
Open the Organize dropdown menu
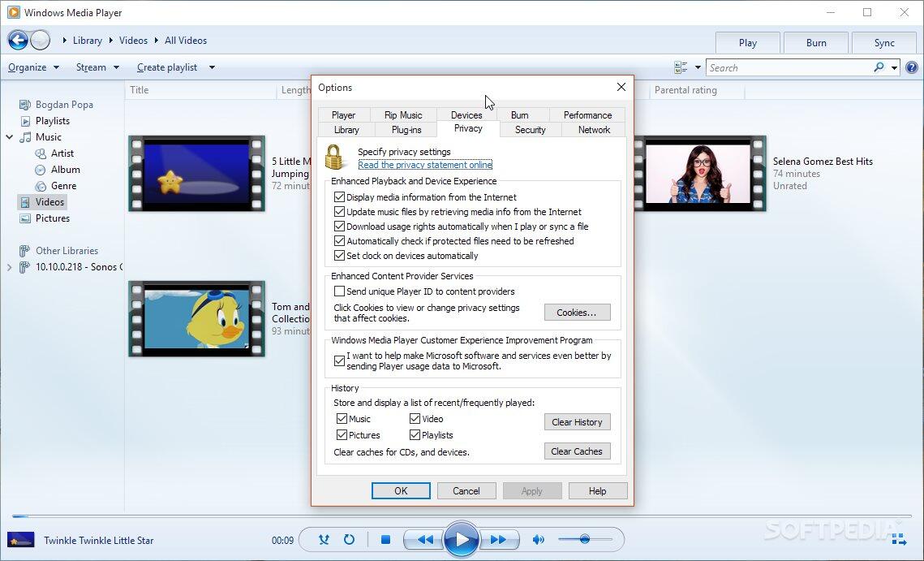click(33, 67)
